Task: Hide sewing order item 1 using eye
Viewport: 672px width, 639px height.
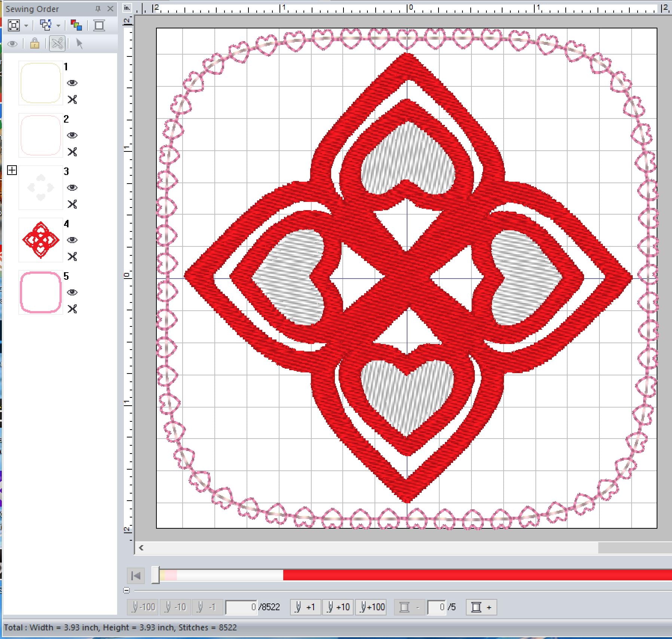Action: [x=72, y=83]
